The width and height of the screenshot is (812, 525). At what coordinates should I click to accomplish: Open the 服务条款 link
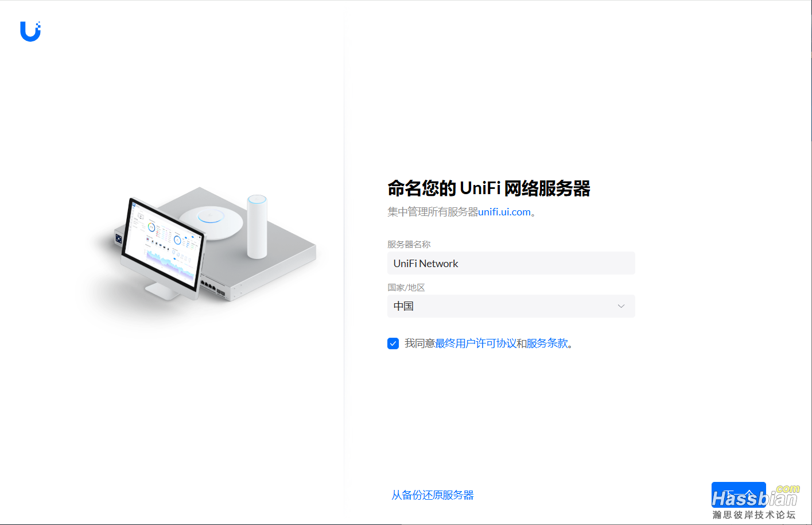[x=547, y=343]
